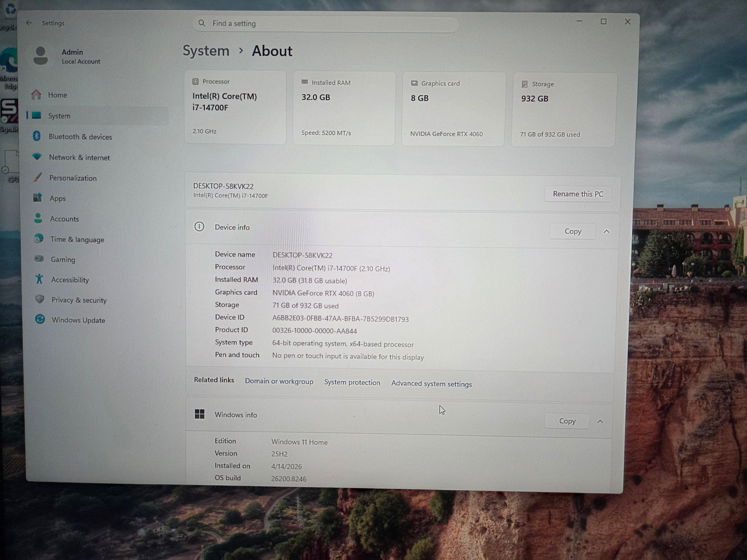
Task: Click the Network wifi icon
Action: coord(37,157)
